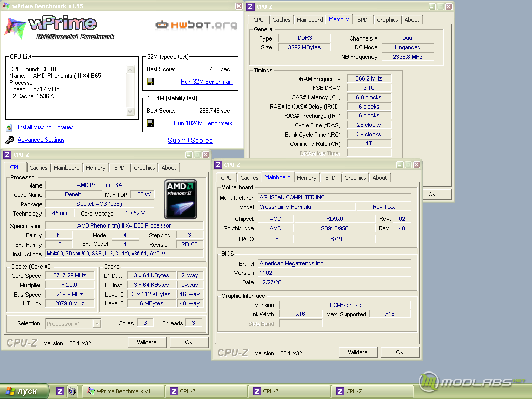Switch to Caches tab in Mainboard window
532x399 pixels.
click(249, 178)
